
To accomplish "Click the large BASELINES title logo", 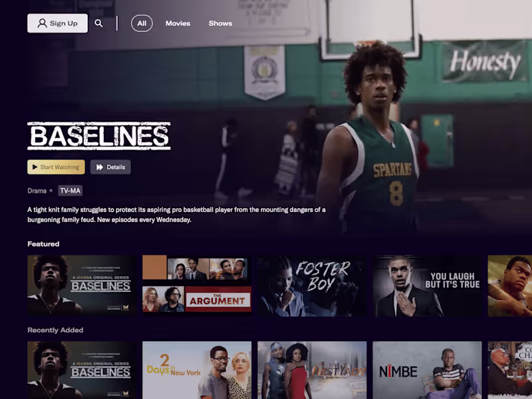I will (x=99, y=136).
